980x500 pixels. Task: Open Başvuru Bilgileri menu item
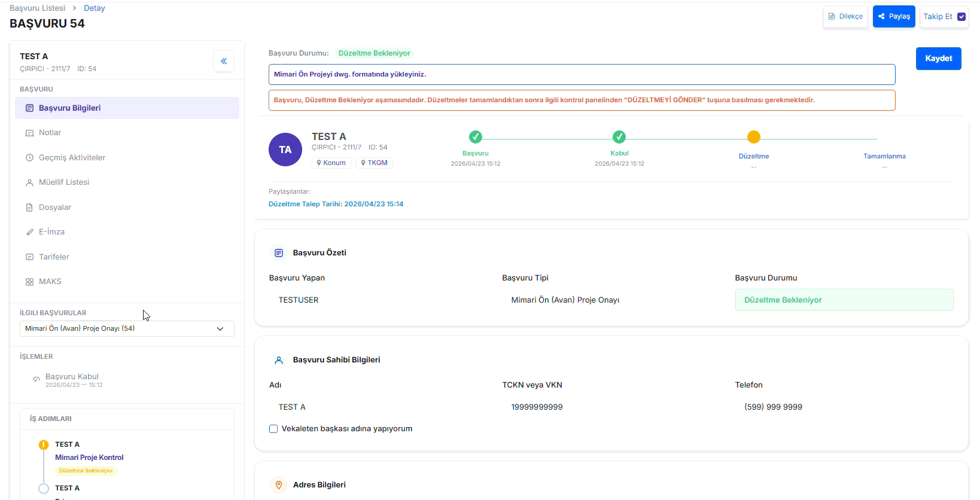pos(127,108)
